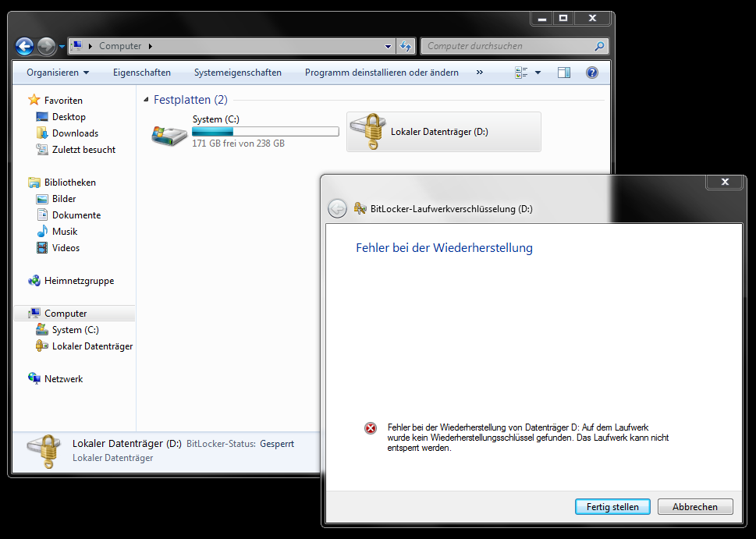
Task: Click the System (C:) drive icon in sidebar
Action: 42,329
